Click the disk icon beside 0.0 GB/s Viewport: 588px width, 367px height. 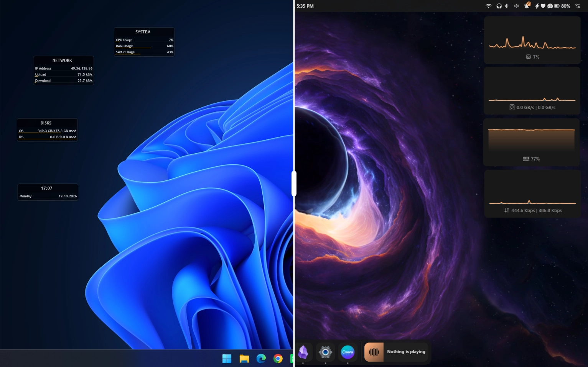coord(512,107)
